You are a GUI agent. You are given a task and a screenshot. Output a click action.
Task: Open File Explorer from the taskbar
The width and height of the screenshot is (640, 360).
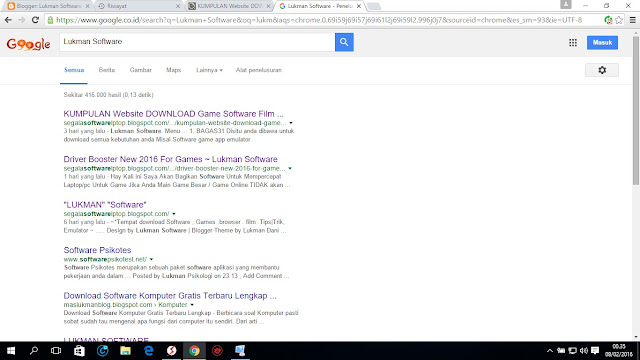click(x=125, y=351)
